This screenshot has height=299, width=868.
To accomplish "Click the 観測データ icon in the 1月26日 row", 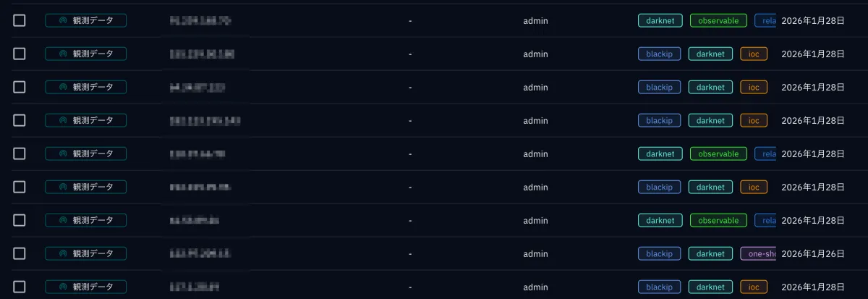I will coord(63,253).
